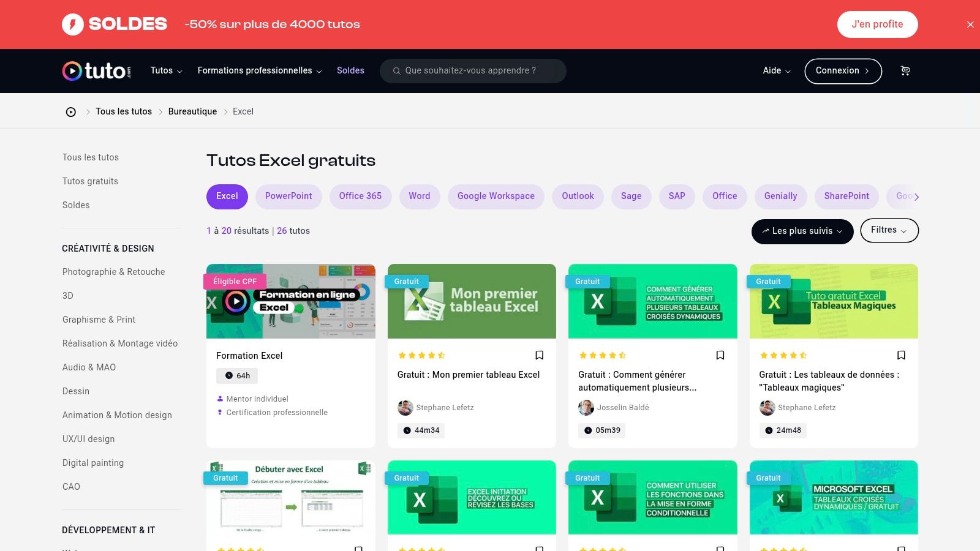Dismiss the Soldes promo banner
Screen dimensions: 980x551
click(x=970, y=24)
